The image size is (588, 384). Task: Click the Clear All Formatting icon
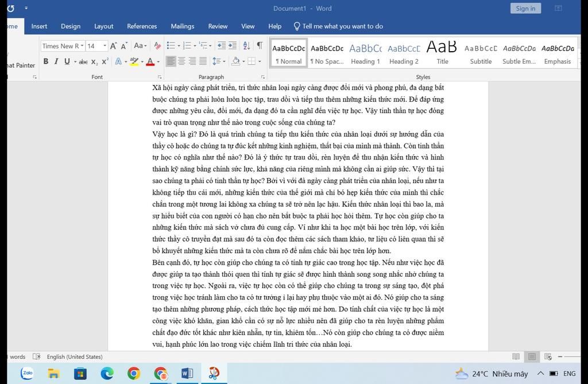point(157,46)
